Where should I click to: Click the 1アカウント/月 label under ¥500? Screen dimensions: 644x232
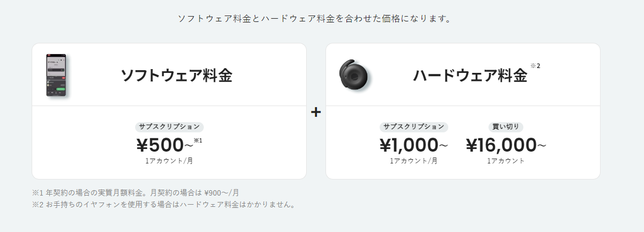pos(169,161)
